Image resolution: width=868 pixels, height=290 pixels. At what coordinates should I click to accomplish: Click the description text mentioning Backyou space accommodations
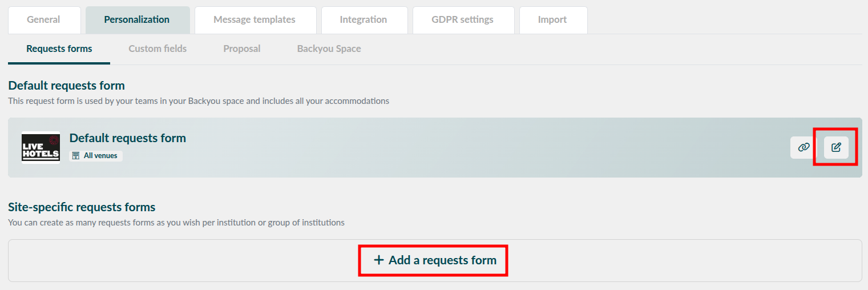199,101
